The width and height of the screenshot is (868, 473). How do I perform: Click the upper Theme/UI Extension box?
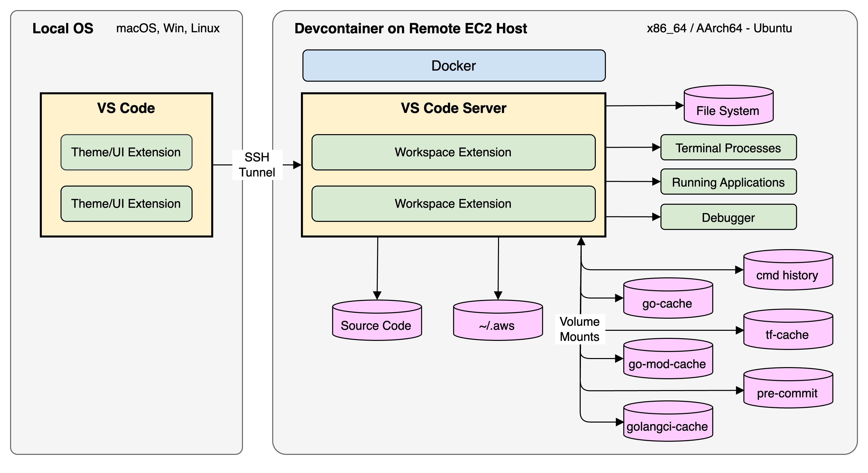[x=126, y=152]
